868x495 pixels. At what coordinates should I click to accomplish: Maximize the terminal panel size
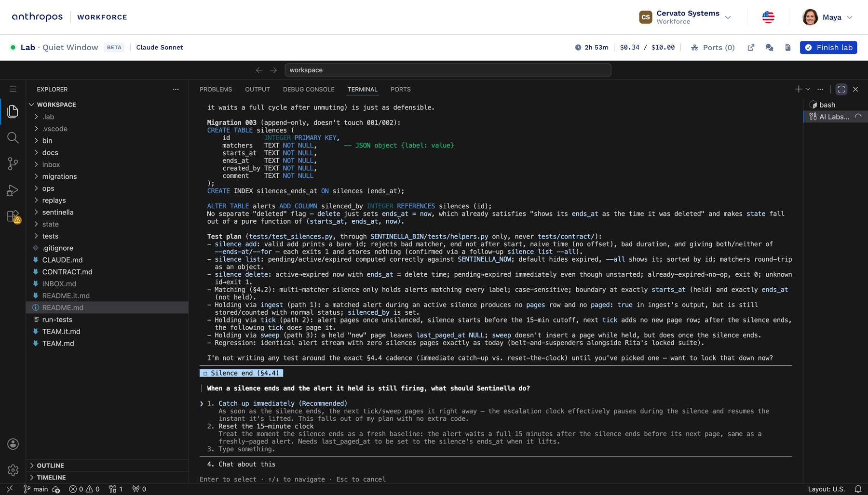click(841, 89)
